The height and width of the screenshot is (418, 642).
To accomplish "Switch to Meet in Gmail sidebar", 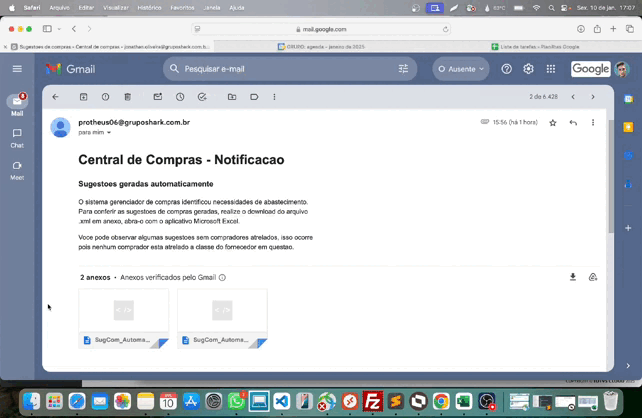I will pos(17,171).
